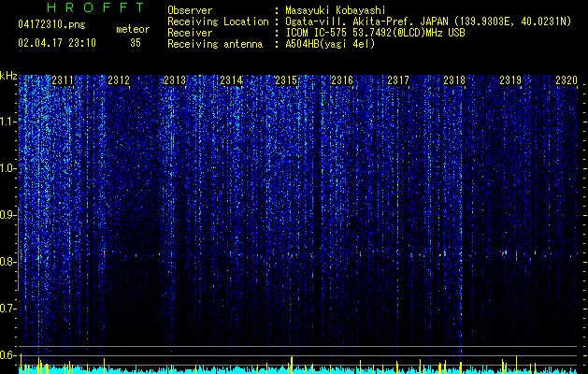
Task: Click the 1.1 frequency axis label
Action: tap(8, 122)
